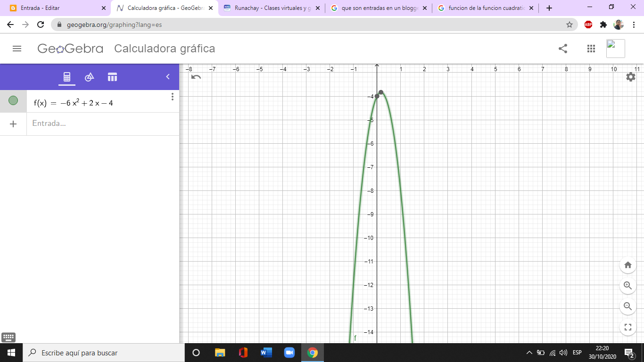Open a new browser tab

pos(549,8)
